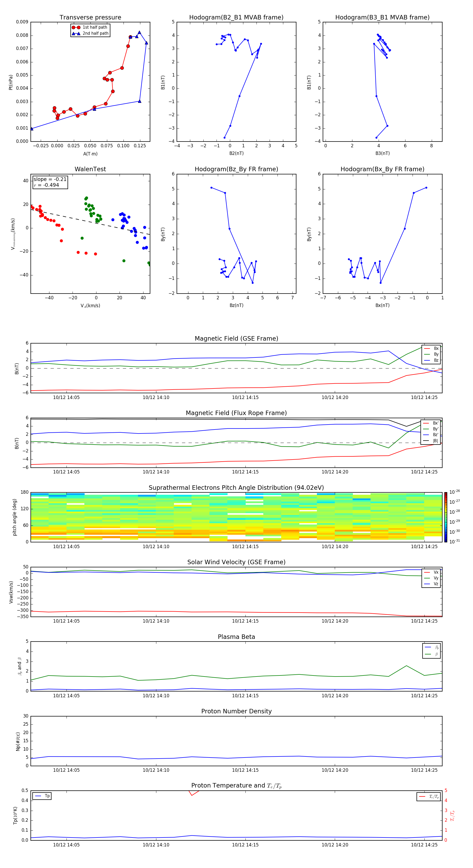Click the "V_A(km/s)" axis label
The width and height of the screenshot is (473, 868).
[x=90, y=306]
